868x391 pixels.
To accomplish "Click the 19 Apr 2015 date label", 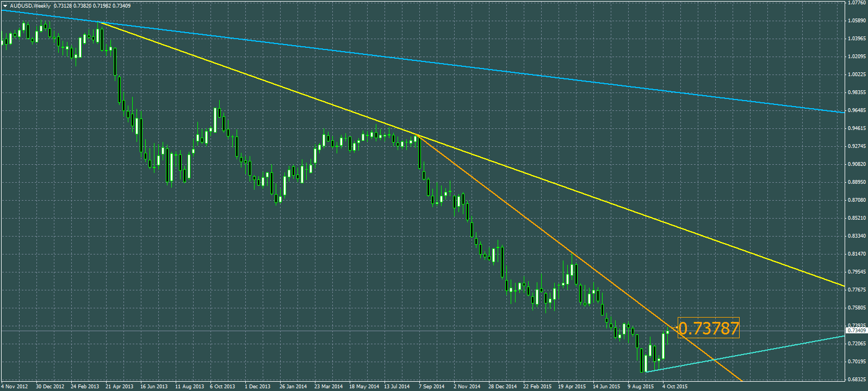I will click(x=572, y=387).
